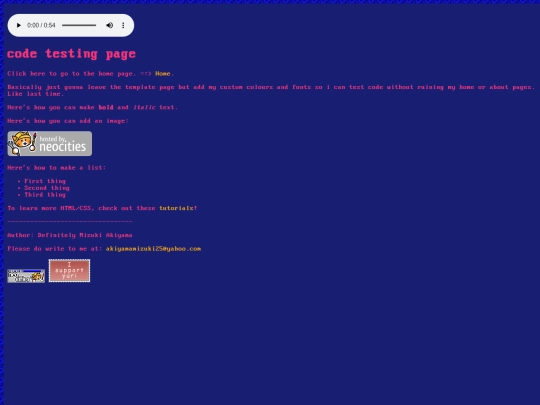Select the First thing list item
Image resolution: width=540 pixels, height=405 pixels.
pos(45,181)
